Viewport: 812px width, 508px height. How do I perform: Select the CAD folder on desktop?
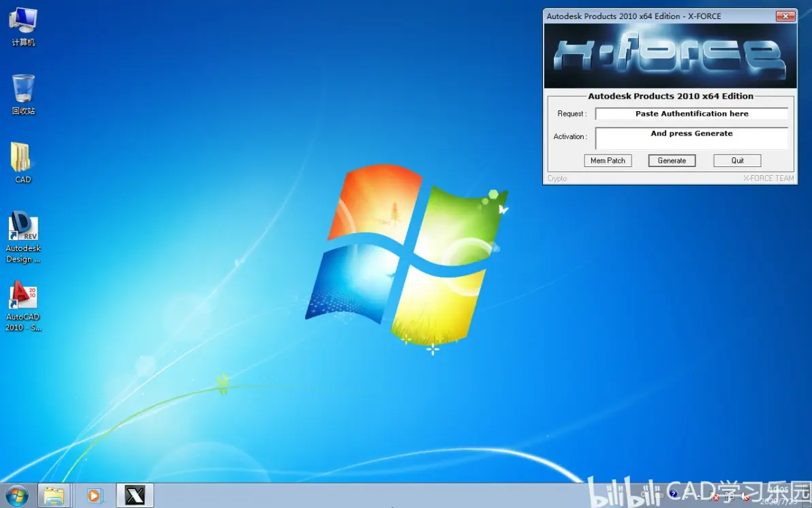coord(22,163)
